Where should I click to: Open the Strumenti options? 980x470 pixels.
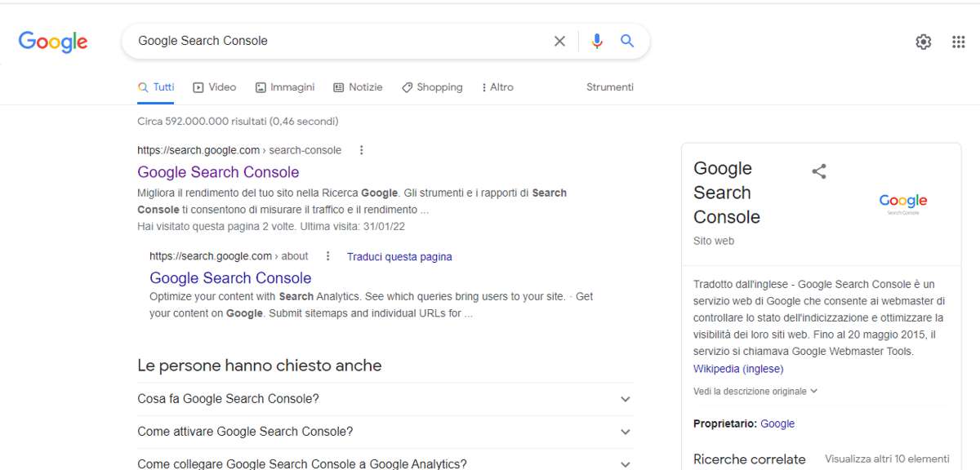coord(610,87)
